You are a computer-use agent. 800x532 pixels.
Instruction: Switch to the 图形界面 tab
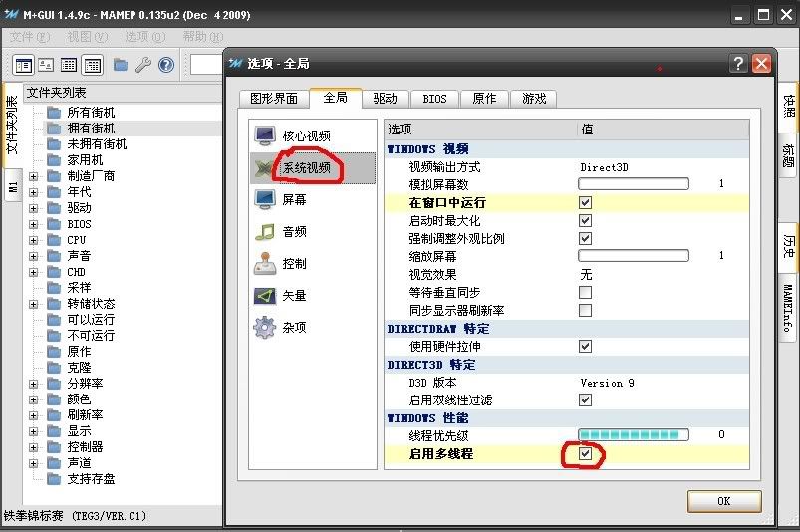pyautogui.click(x=274, y=99)
